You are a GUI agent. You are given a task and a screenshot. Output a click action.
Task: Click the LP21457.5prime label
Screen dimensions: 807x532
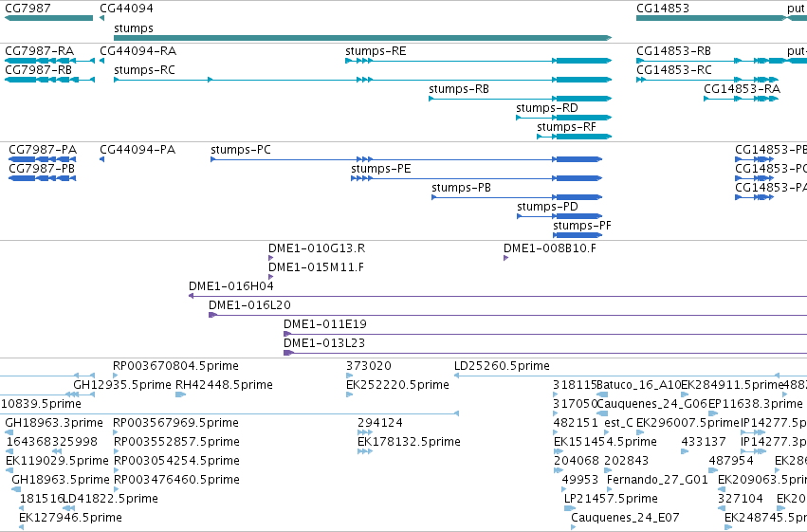coord(611,499)
